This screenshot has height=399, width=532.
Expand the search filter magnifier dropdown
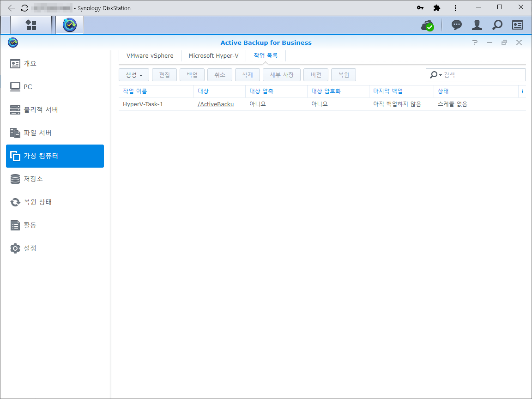click(435, 75)
